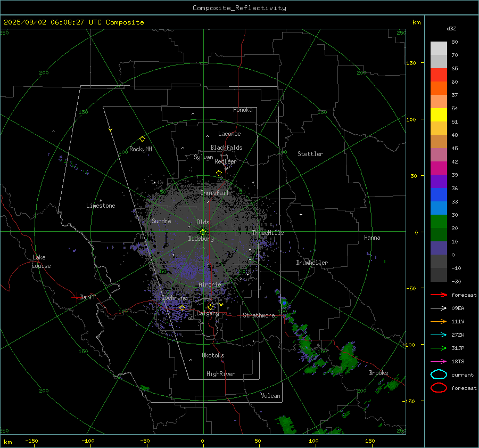Select the orange 57–60 dBZ swatch
The height and width of the screenshot is (448, 479).
coord(439,88)
